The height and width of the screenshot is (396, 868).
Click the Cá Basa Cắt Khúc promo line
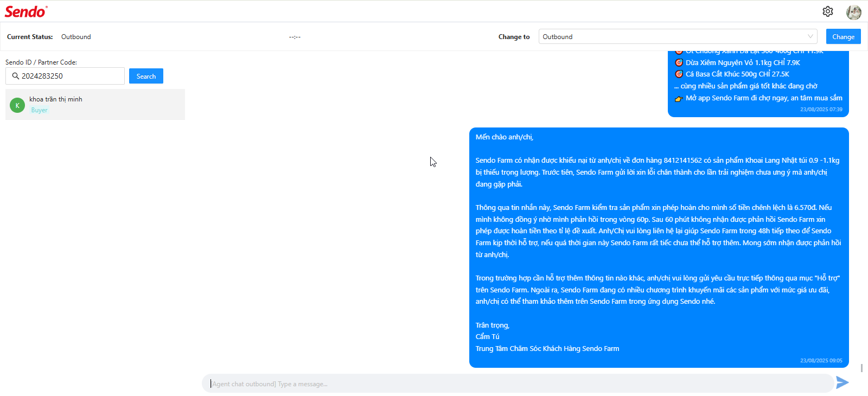(x=732, y=74)
